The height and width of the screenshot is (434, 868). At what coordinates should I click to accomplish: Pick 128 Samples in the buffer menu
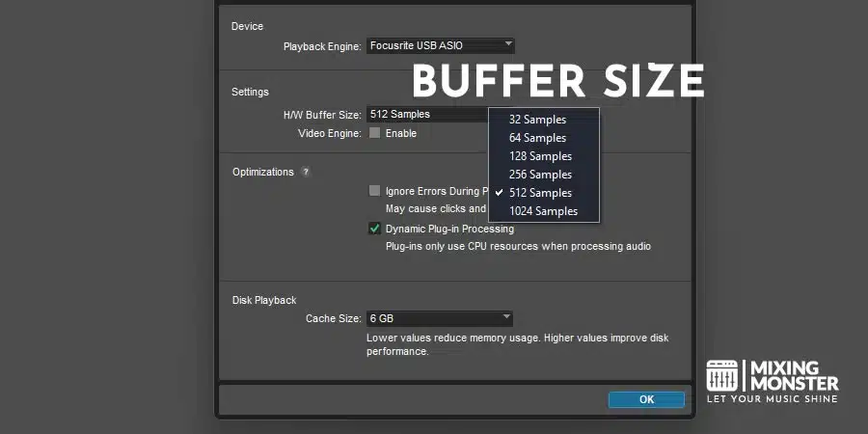click(540, 156)
